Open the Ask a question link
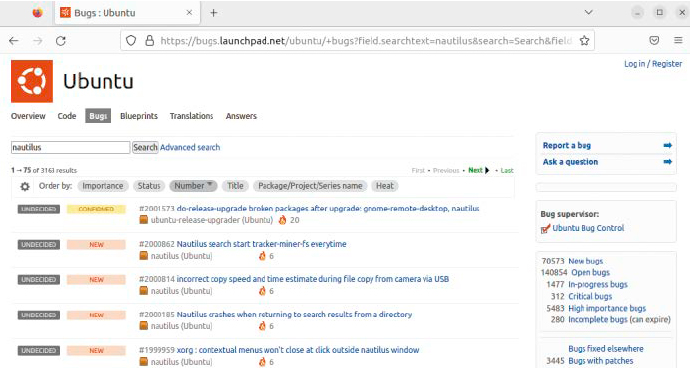 570,162
